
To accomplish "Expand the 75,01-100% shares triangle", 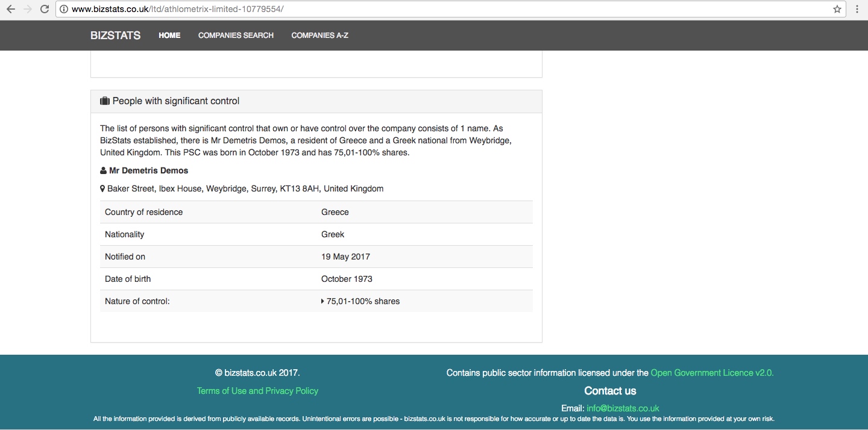I will [x=323, y=301].
